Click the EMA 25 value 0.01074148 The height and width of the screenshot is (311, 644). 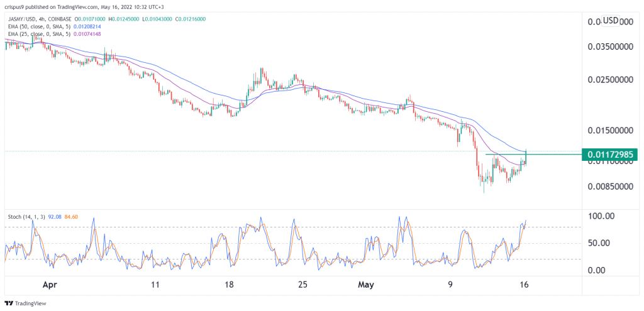(x=87, y=34)
